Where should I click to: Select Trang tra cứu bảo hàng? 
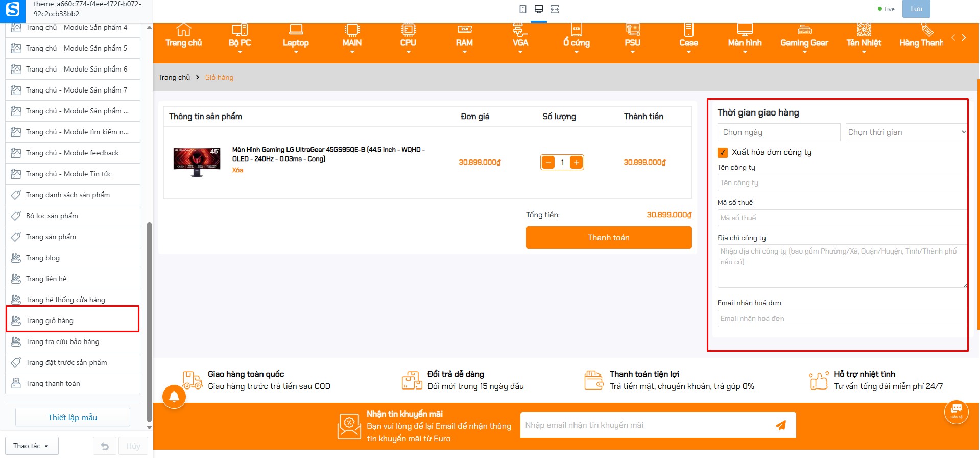[x=73, y=341]
